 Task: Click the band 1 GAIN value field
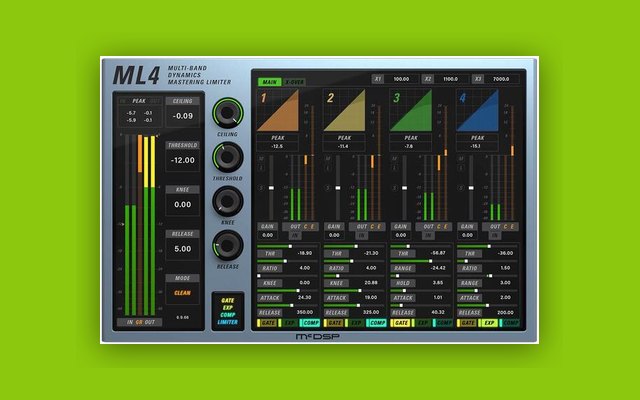(268, 235)
